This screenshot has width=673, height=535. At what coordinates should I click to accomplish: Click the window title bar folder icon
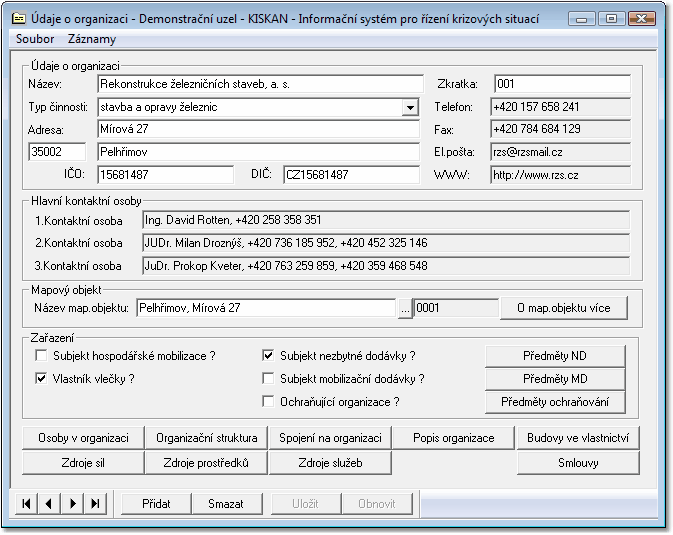18,18
